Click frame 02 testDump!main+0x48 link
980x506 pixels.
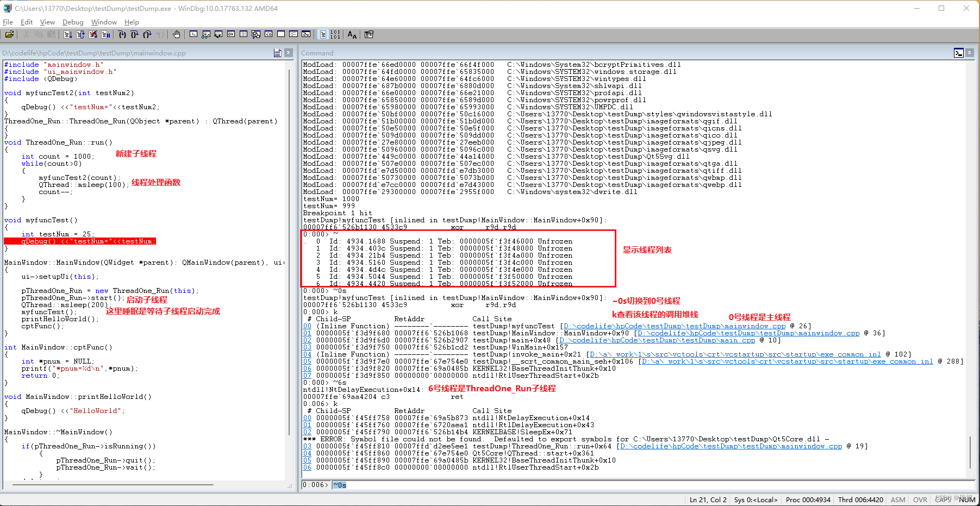point(307,340)
